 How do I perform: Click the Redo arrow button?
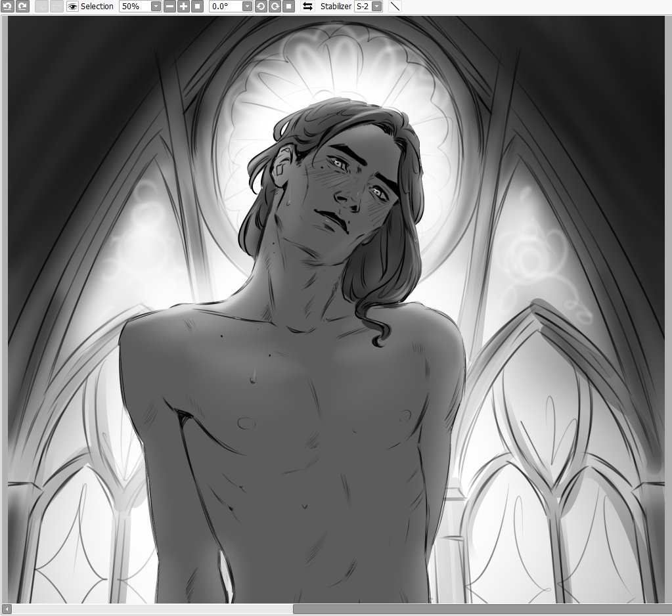click(x=22, y=6)
